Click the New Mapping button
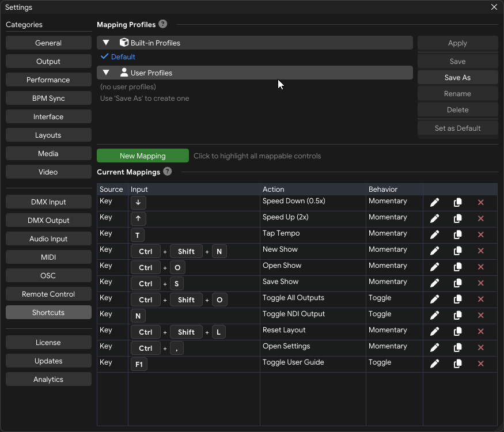This screenshot has width=504, height=432. click(x=143, y=156)
